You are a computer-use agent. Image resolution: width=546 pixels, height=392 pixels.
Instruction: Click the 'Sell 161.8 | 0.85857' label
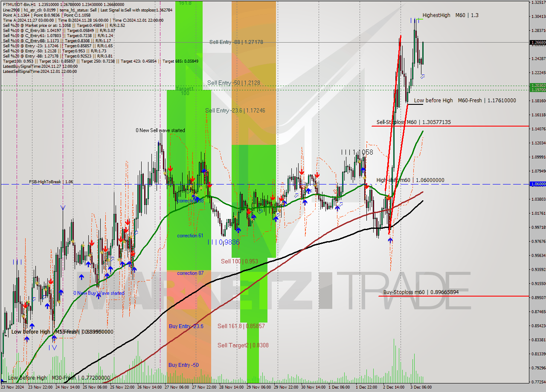coord(241,326)
